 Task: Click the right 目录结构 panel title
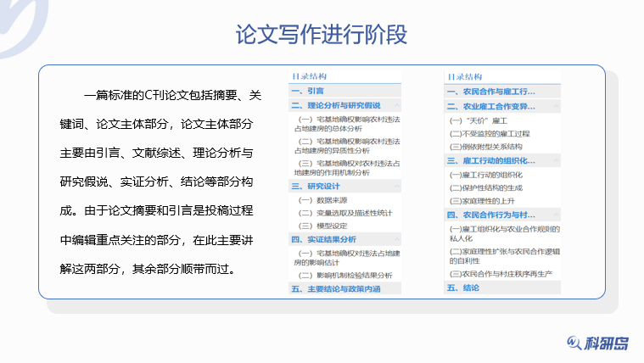click(x=465, y=76)
